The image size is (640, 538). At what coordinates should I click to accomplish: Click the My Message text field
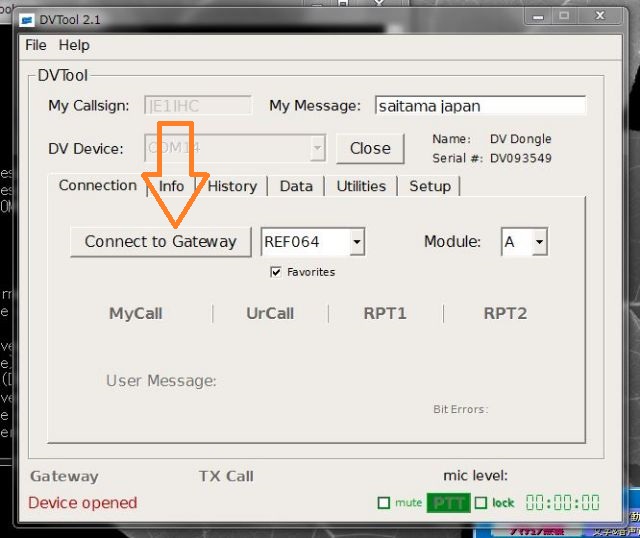coord(480,106)
